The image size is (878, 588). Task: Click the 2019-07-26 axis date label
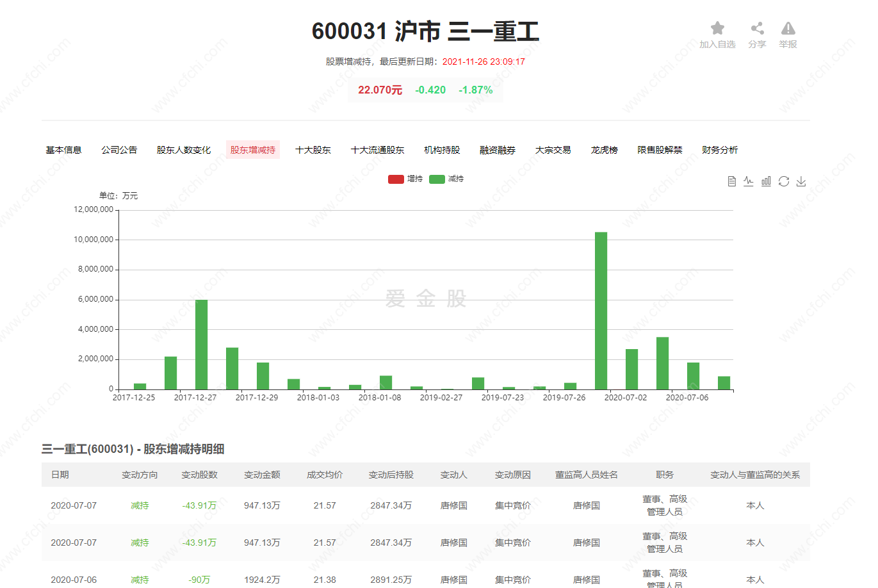click(564, 398)
